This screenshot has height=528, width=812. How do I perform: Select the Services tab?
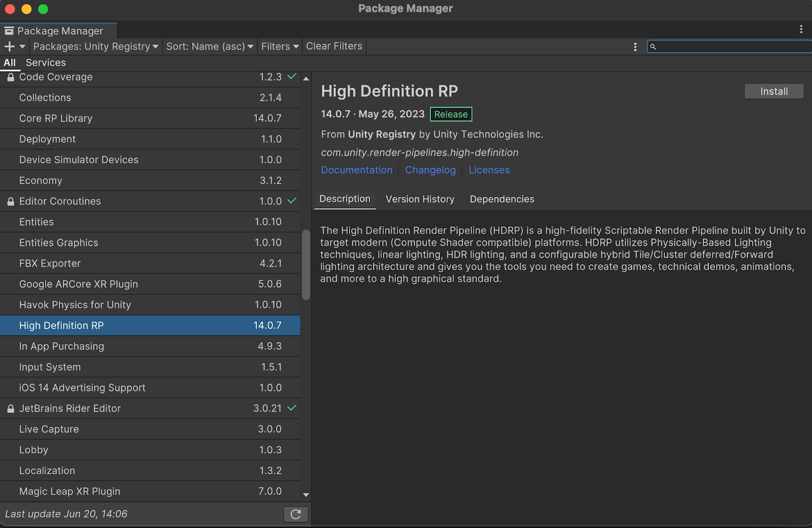tap(46, 63)
